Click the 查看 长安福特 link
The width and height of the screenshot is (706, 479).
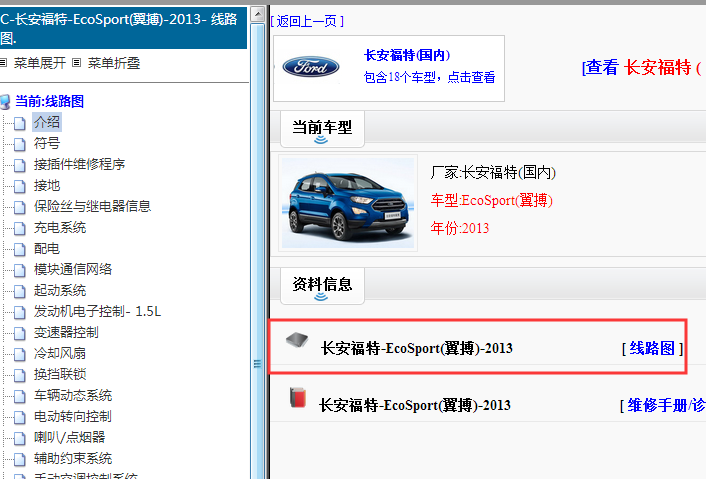642,68
